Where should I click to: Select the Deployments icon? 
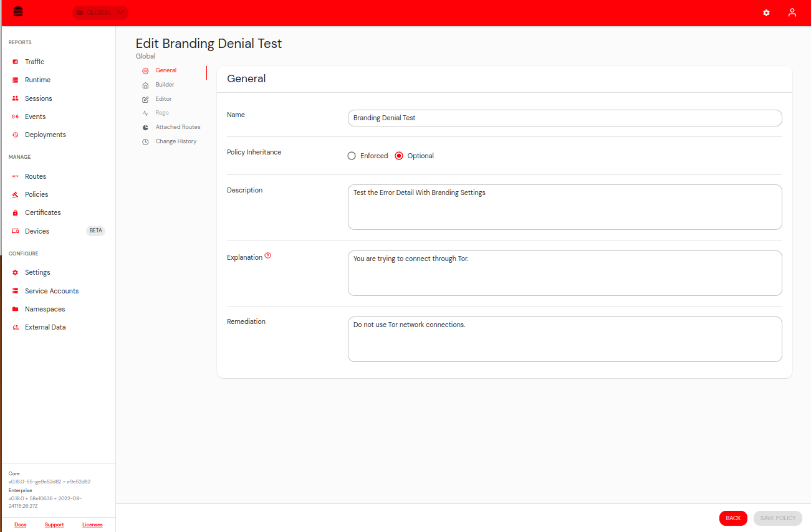point(15,134)
